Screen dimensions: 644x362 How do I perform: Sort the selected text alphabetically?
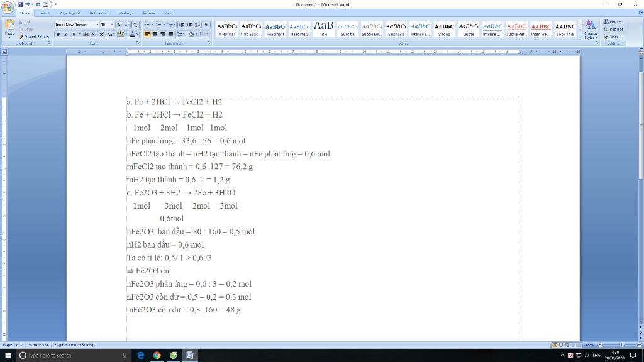point(197,25)
